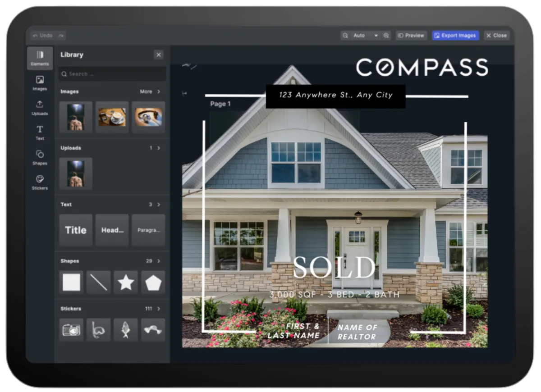Click the Images picture icon in sidebar

coord(40,80)
